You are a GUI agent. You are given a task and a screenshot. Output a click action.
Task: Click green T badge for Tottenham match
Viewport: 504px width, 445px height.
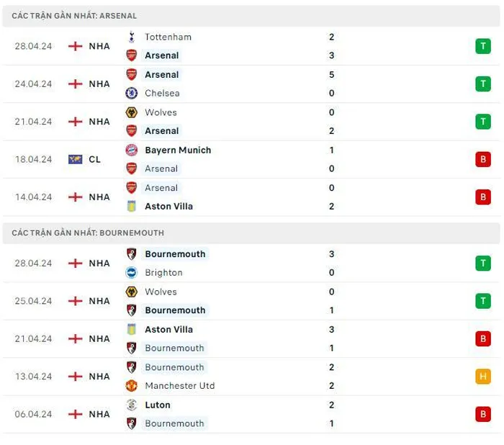[483, 46]
